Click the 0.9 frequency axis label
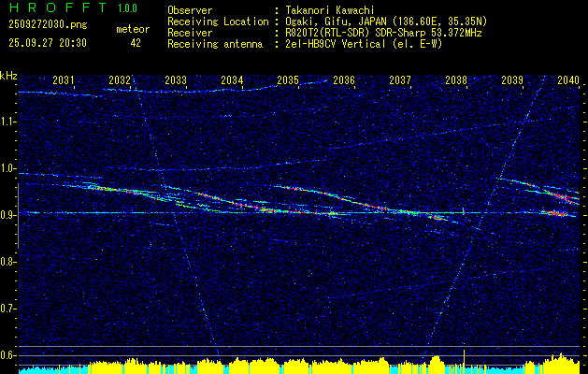The height and width of the screenshot is (374, 588). pyautogui.click(x=7, y=215)
